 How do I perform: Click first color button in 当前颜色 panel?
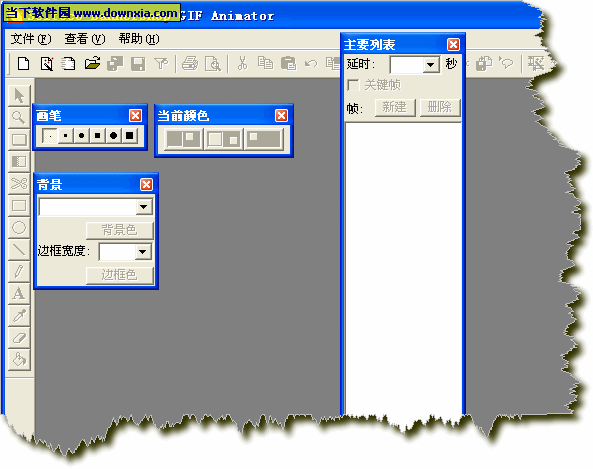pos(183,139)
